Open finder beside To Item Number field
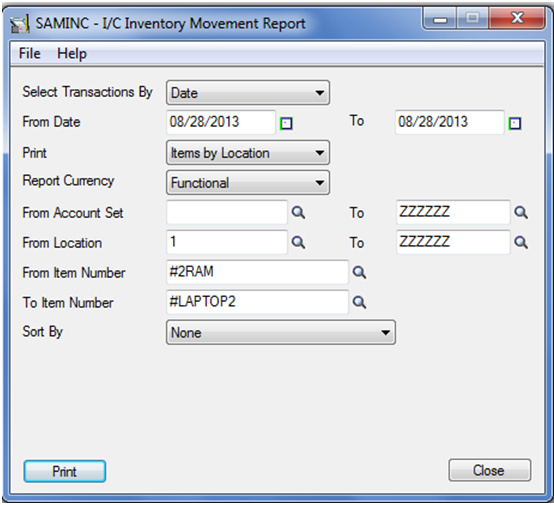554x505 pixels. point(359,302)
